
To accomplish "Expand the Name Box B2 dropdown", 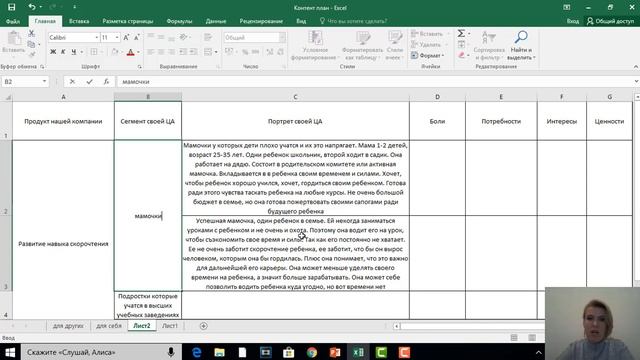I will pyautogui.click(x=44, y=82).
